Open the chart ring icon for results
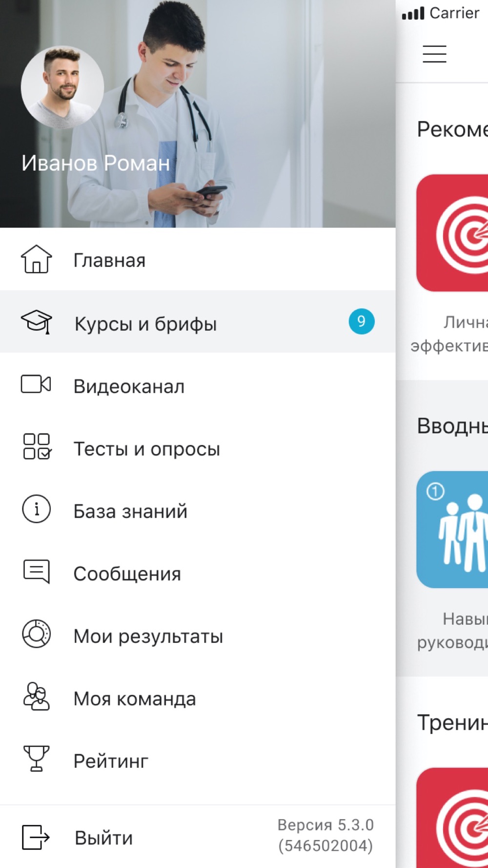 36,634
